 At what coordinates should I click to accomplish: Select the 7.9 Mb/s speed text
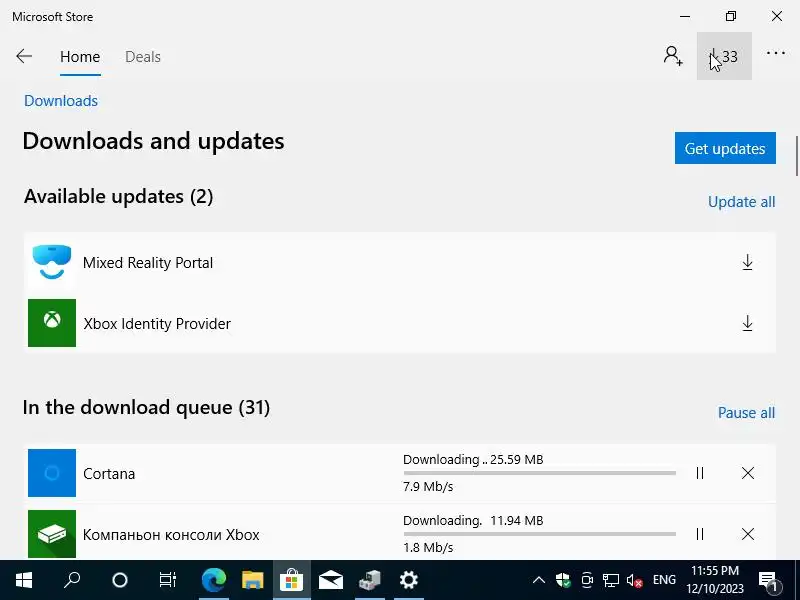(428, 487)
